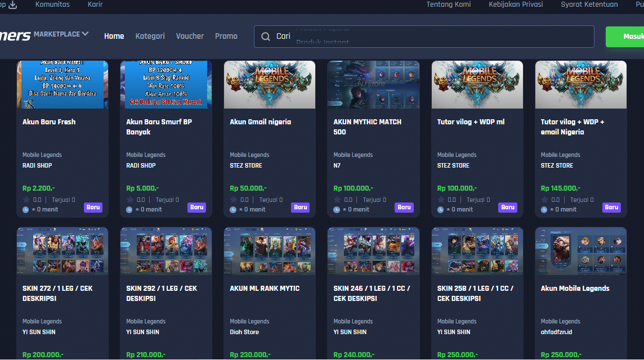
Task: Click YI SUN SHIN under SKIN 272
Action: point(39,332)
